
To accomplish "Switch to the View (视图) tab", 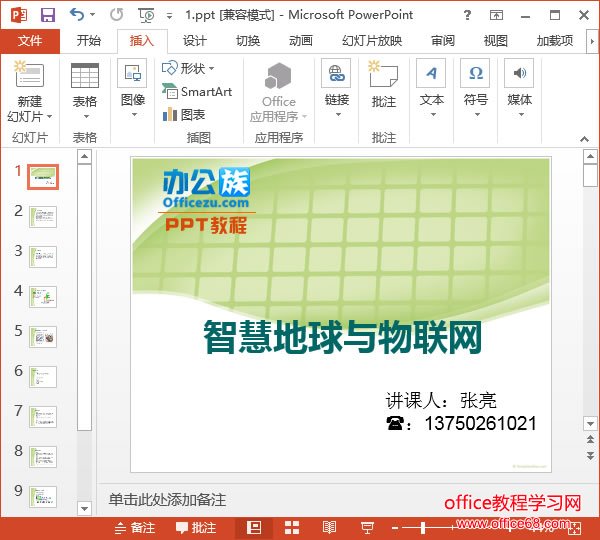I will pos(496,41).
